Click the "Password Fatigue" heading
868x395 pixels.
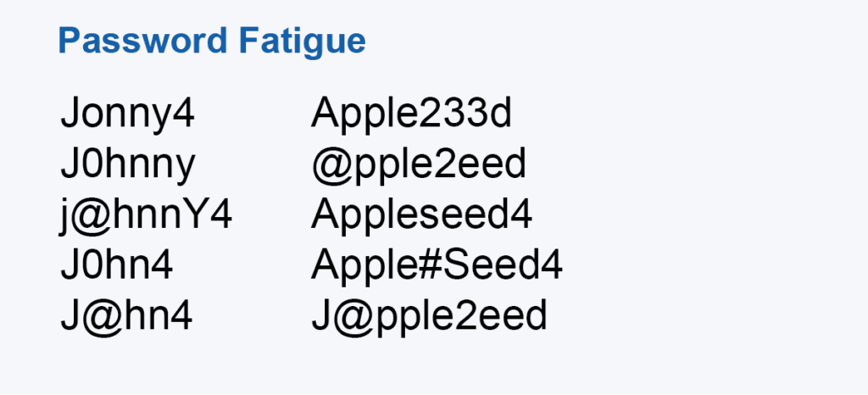point(212,41)
